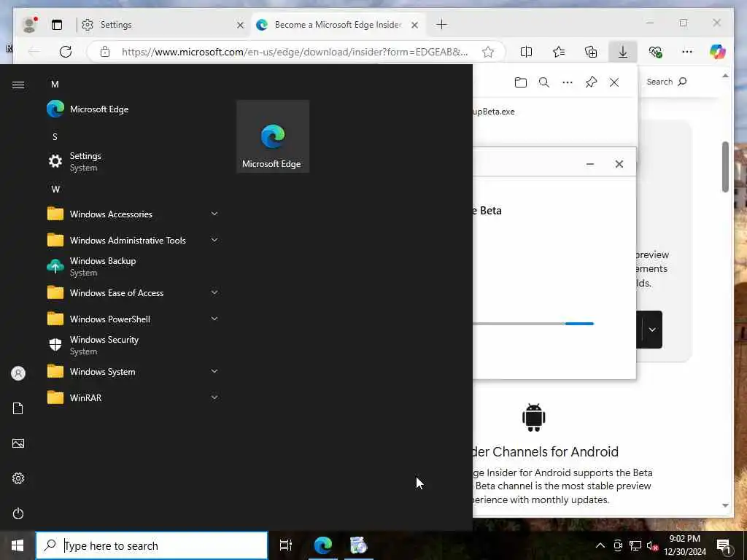Pin the Downloads panel
This screenshot has height=560, width=747.
click(591, 82)
